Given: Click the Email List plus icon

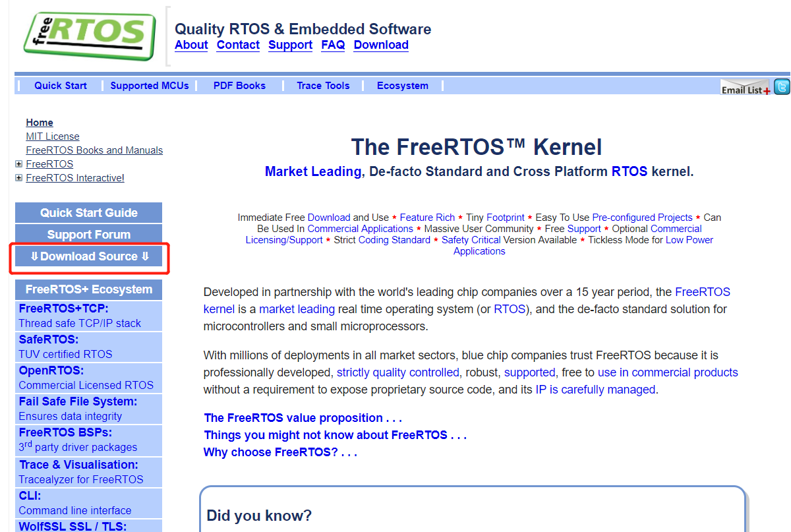Looking at the screenshot, I should pos(746,88).
